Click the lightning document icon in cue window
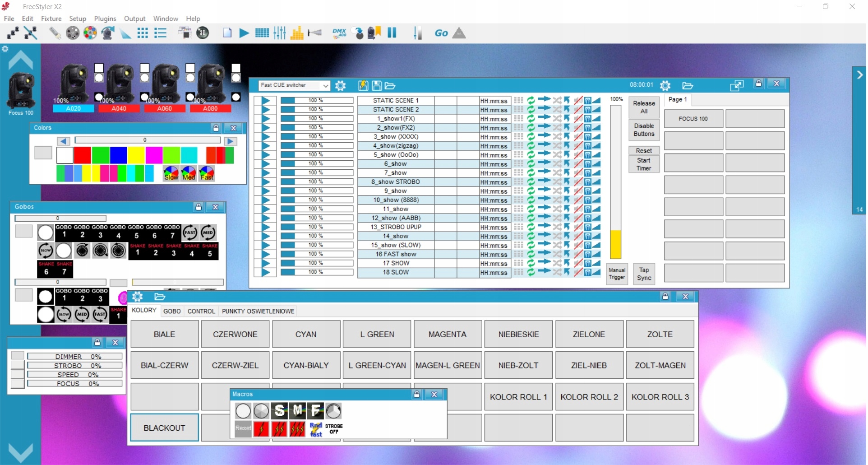The width and height of the screenshot is (868, 465). point(363,85)
